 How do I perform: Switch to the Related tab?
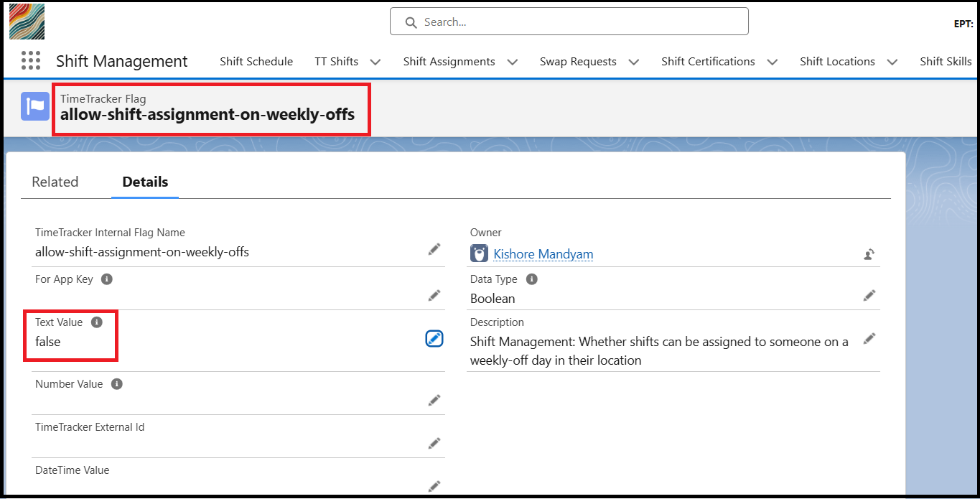coord(55,182)
